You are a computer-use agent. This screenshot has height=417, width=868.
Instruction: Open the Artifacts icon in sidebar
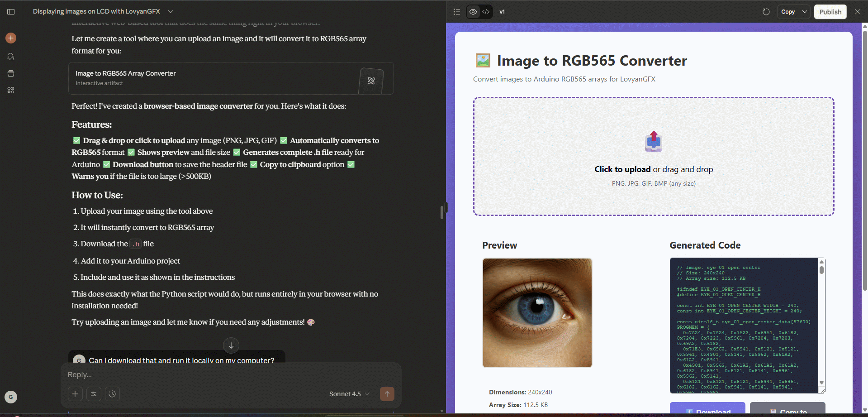click(11, 90)
